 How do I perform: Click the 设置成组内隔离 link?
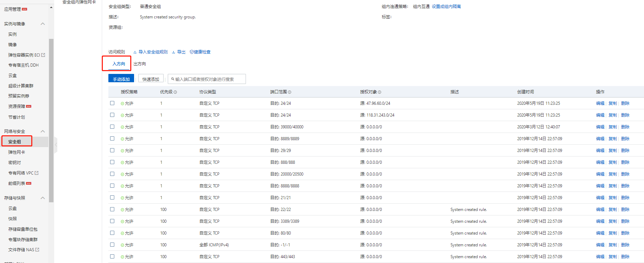(446, 7)
